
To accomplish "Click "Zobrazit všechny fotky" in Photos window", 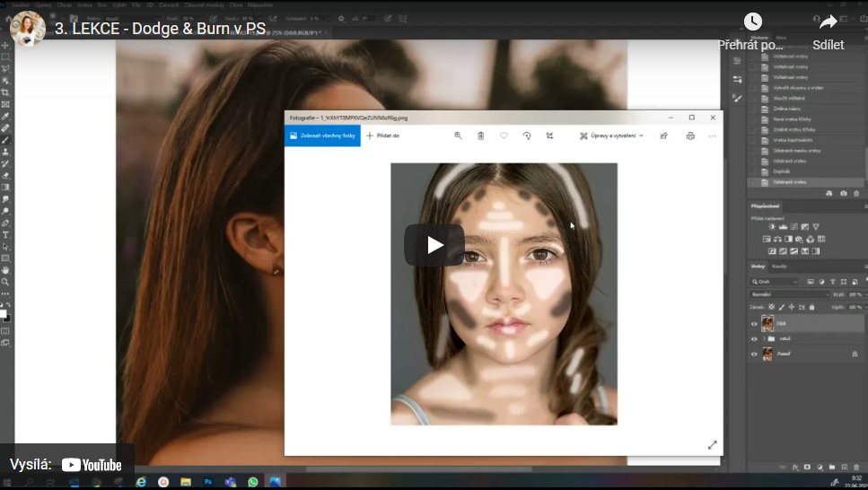I will point(323,136).
